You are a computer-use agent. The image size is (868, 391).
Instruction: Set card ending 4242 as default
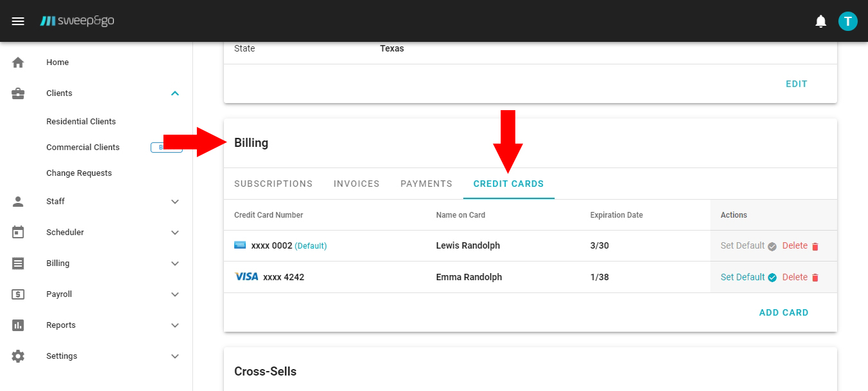[742, 277]
